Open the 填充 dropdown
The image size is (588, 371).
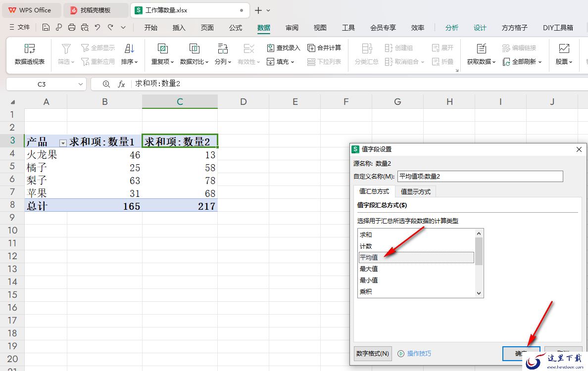[x=280, y=61]
